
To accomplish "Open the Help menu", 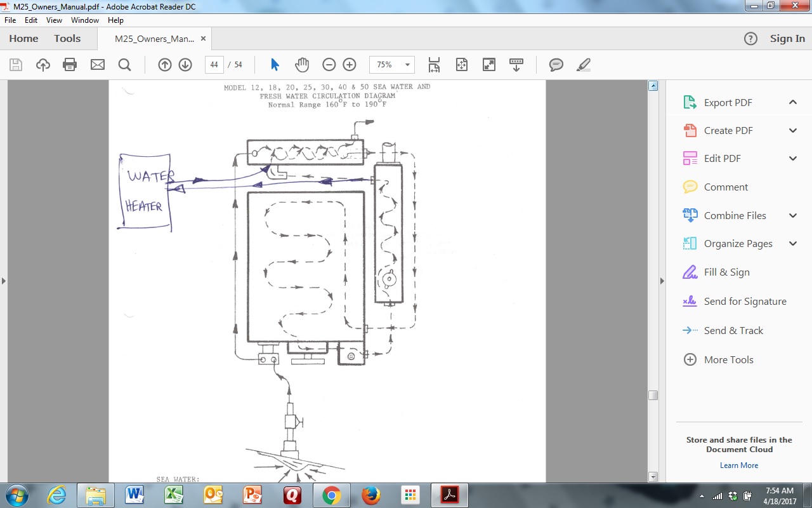I will coord(115,20).
